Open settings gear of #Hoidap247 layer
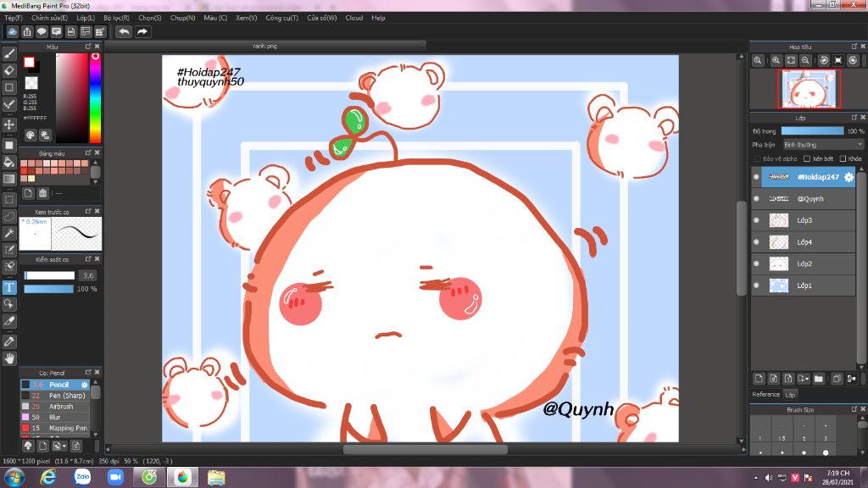Screen dimensions: 868x488 (x=849, y=177)
